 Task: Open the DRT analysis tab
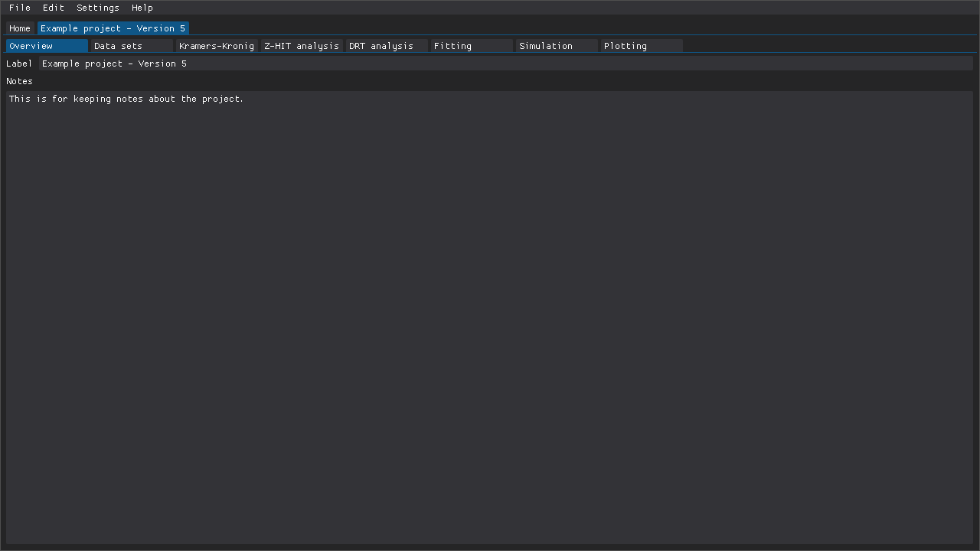[387, 46]
